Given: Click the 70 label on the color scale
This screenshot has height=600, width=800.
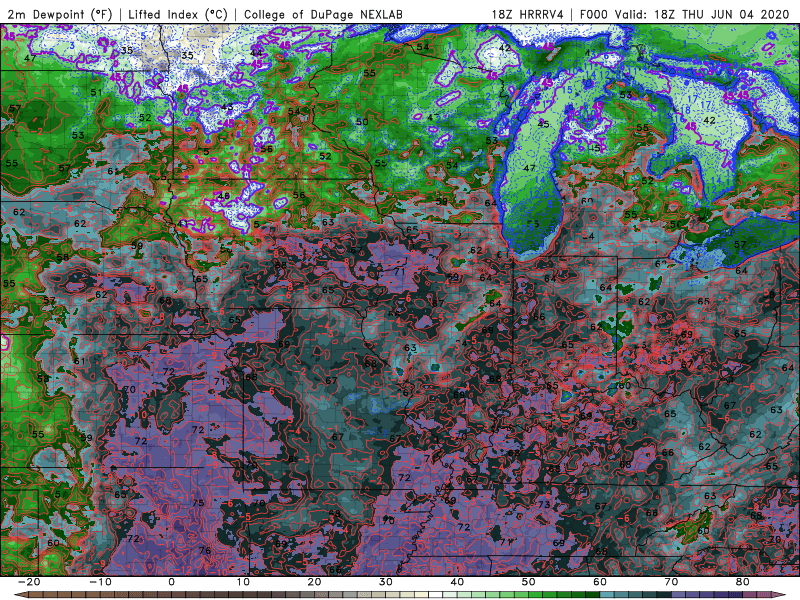Looking at the screenshot, I should pos(671,582).
